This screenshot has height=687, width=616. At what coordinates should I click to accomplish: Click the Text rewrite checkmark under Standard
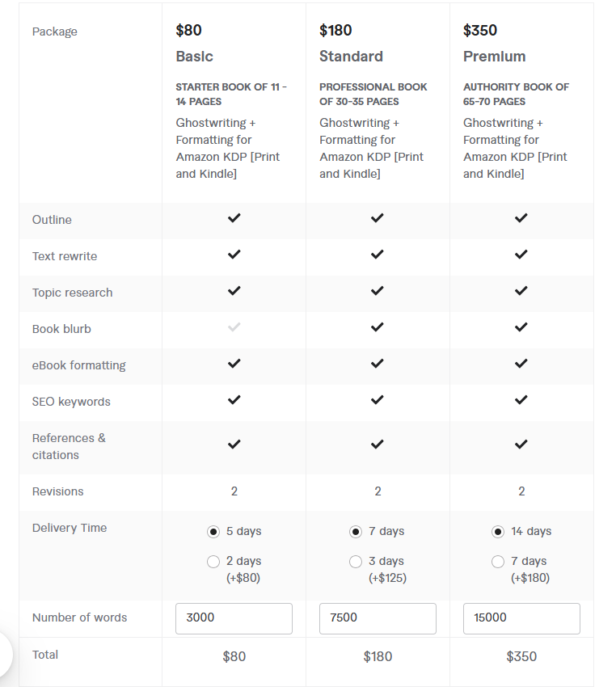tap(378, 254)
